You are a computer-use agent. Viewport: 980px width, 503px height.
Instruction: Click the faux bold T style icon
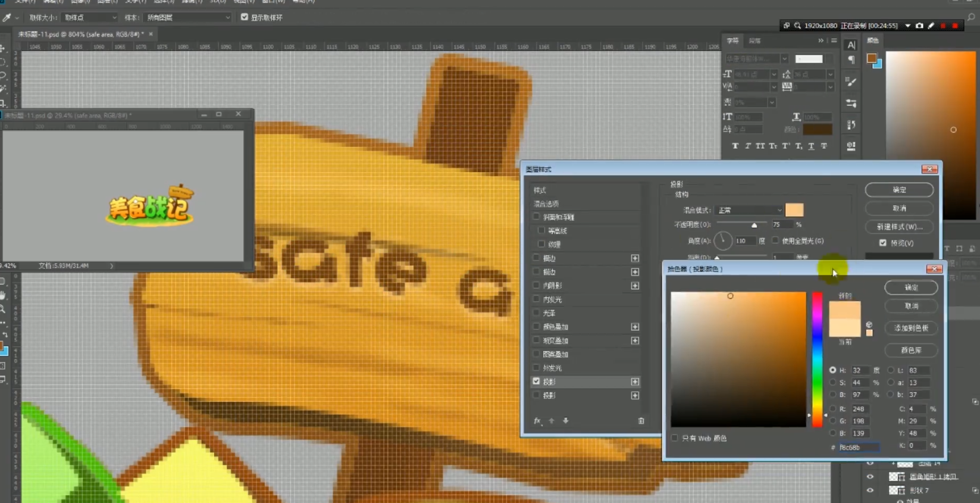coord(735,146)
